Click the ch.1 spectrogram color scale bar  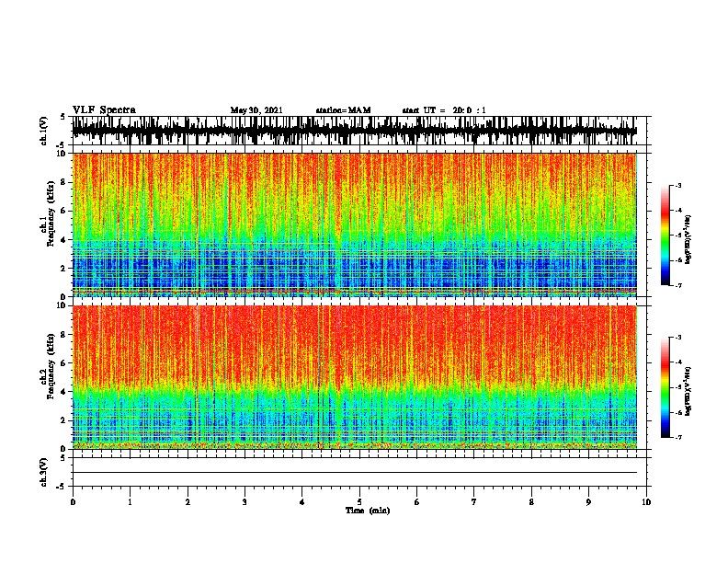click(x=665, y=236)
